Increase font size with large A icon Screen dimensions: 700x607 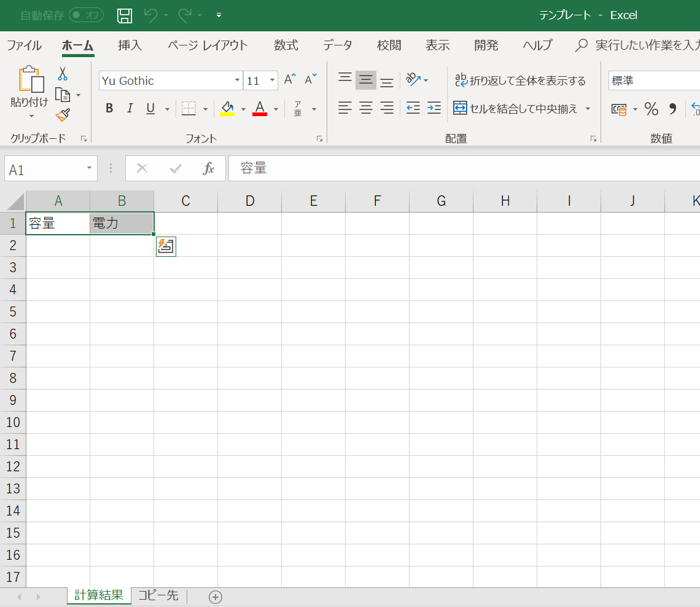[290, 79]
